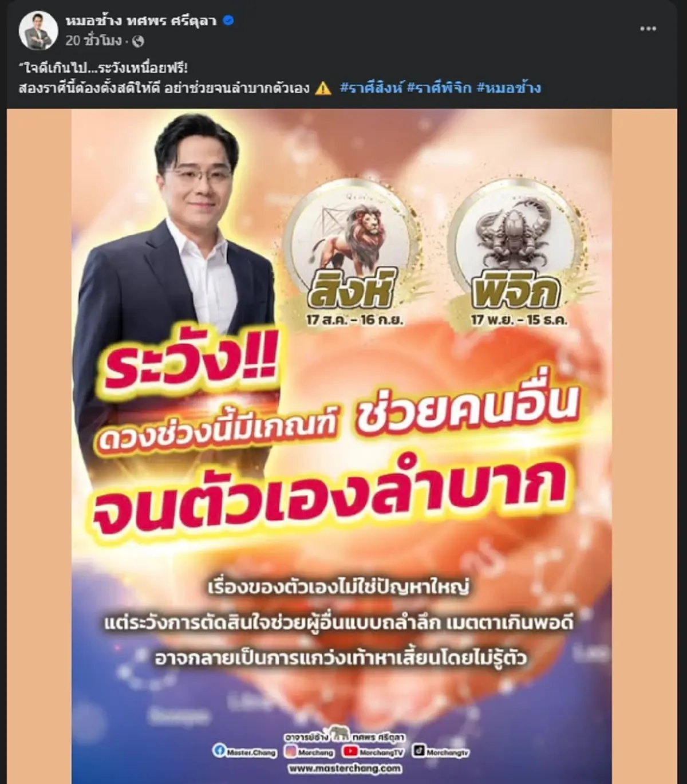Click the Instagram Morchang icon on poster
The width and height of the screenshot is (687, 784).
[291, 751]
